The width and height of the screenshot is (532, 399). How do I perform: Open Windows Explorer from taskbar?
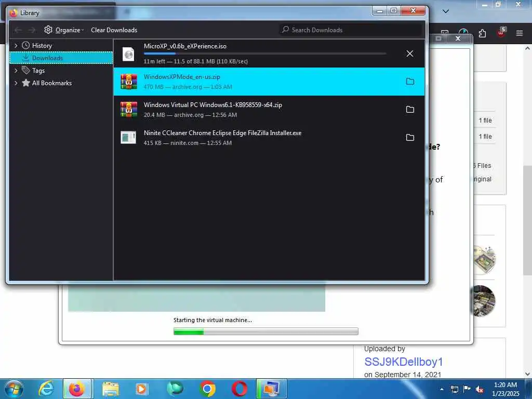pyautogui.click(x=111, y=389)
